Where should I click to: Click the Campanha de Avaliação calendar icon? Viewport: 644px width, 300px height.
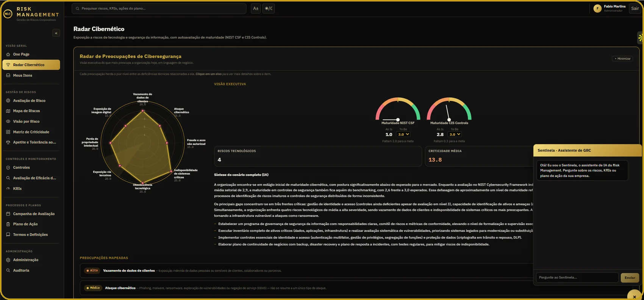[8, 214]
